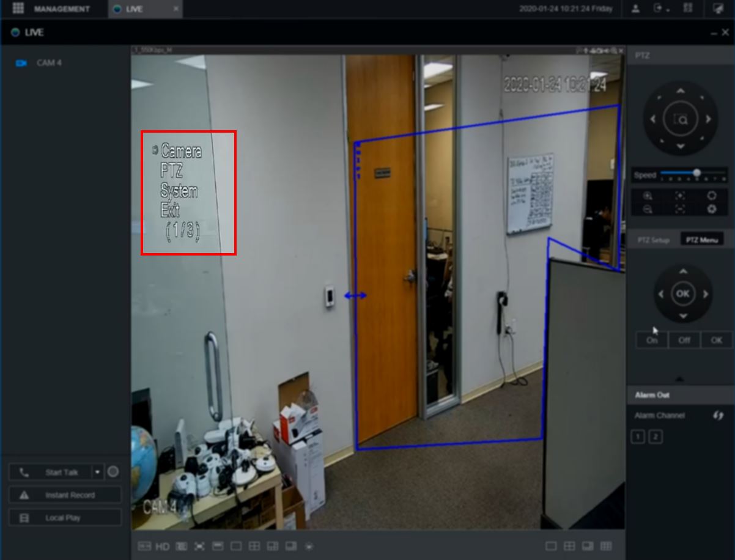
Task: Confirm with round OK button in menu pad
Action: point(683,294)
